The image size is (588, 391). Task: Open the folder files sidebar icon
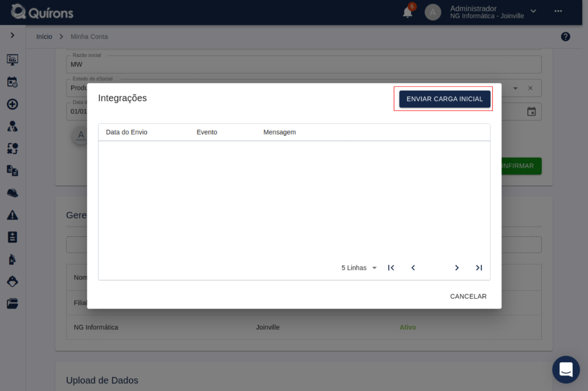(x=12, y=304)
